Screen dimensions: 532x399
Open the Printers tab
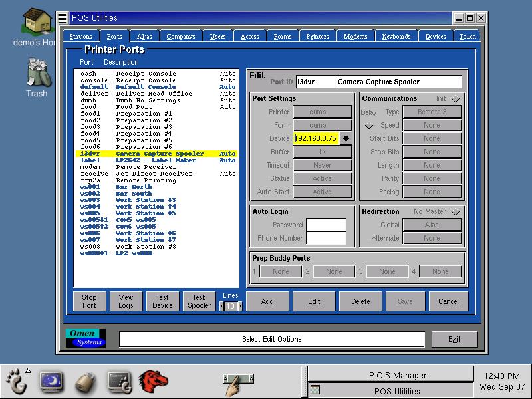pyautogui.click(x=318, y=37)
